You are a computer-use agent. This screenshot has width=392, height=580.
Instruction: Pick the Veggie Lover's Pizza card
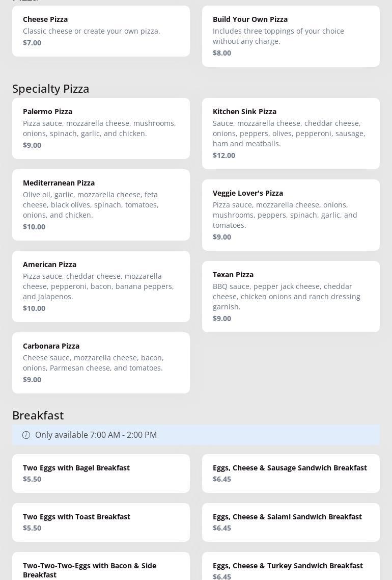[291, 215]
